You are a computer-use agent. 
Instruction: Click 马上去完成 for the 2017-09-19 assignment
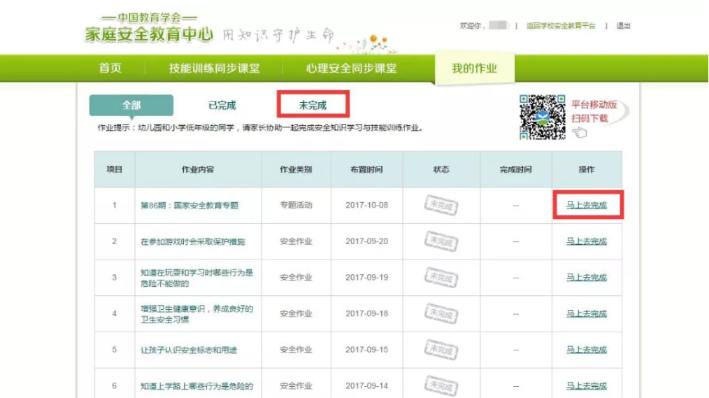(x=586, y=277)
